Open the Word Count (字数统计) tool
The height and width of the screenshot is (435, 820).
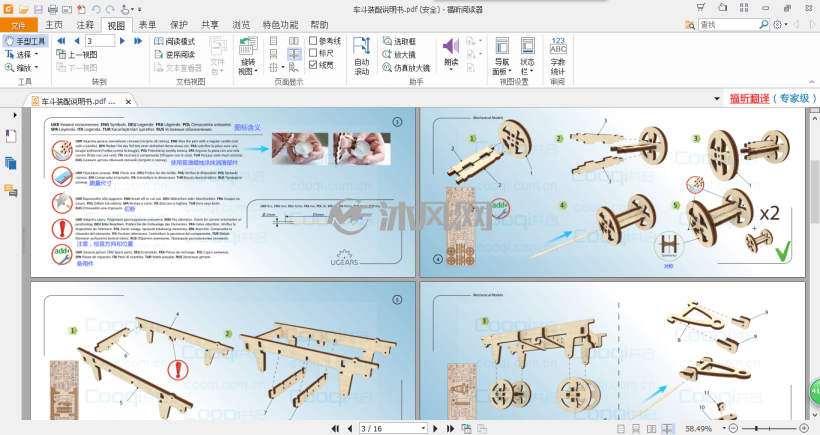point(557,56)
